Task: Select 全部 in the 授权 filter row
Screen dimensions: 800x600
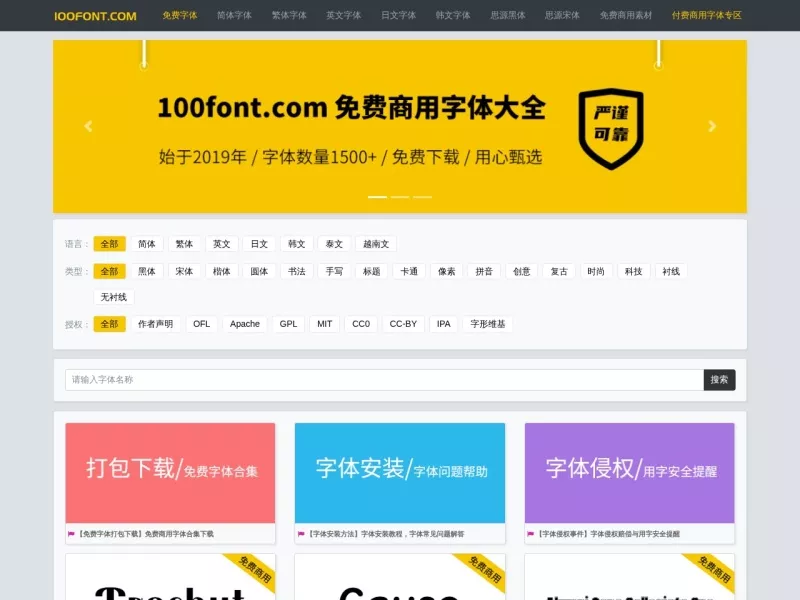Action: point(110,324)
